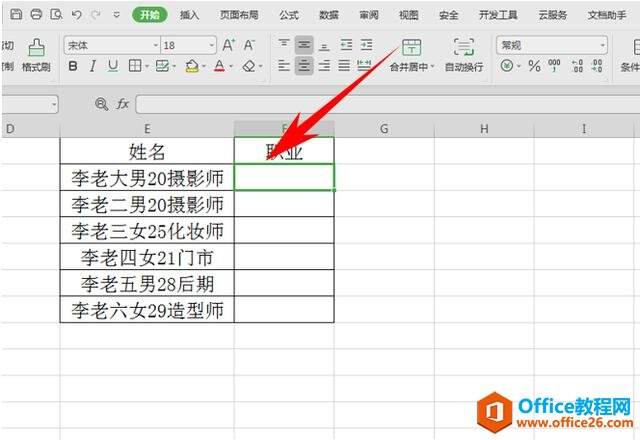The image size is (640, 440).
Task: Decrease indent
Action: 346,44
